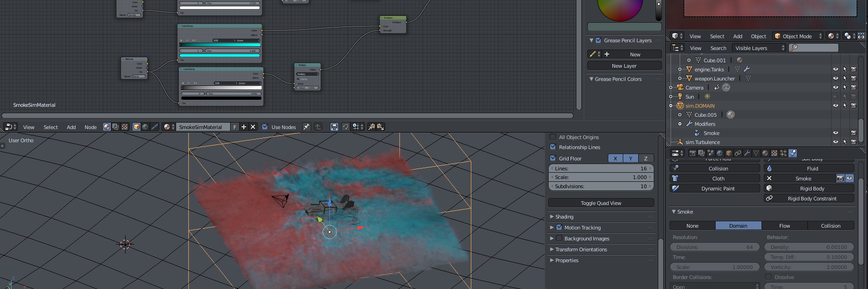Select the Flow smoke type tab

(x=784, y=226)
